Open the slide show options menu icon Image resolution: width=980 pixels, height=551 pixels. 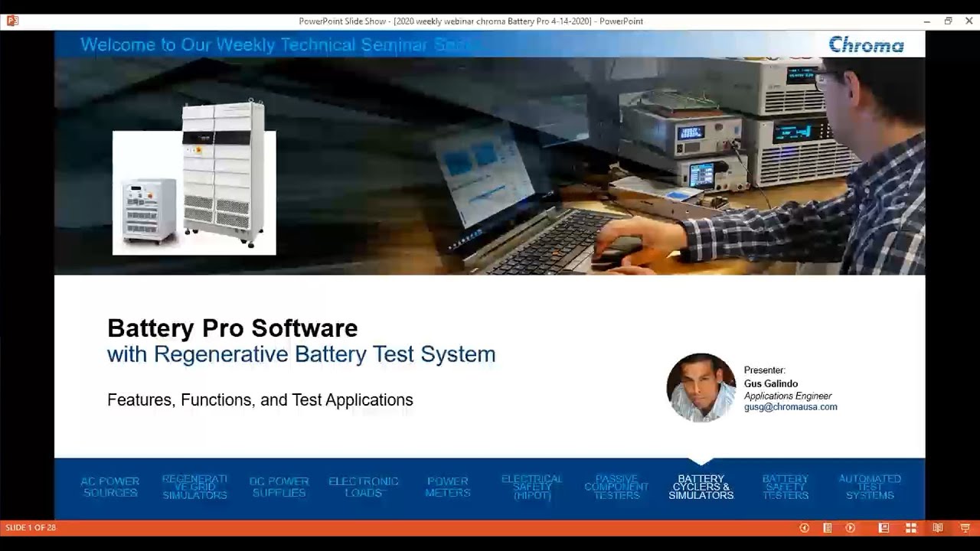point(827,528)
